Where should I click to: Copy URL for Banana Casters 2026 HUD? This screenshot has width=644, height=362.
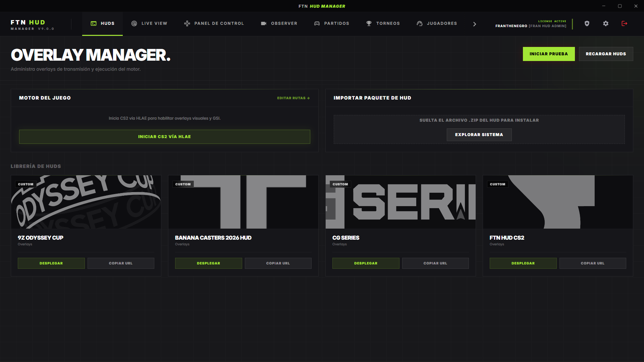click(x=278, y=263)
